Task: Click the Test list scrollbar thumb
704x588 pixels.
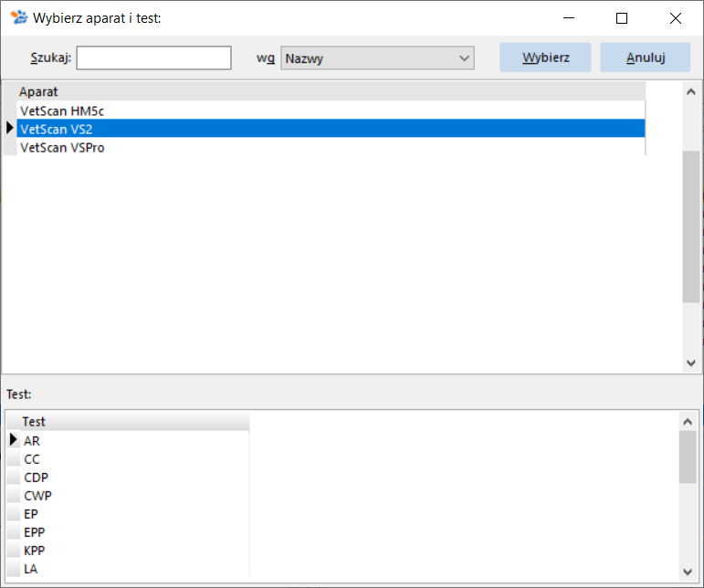Action: pos(688,457)
